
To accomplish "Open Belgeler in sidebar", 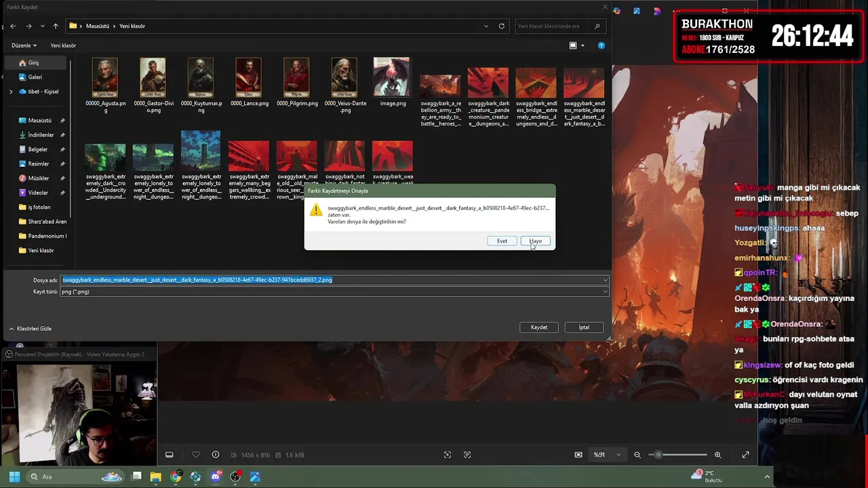I will tap(38, 149).
